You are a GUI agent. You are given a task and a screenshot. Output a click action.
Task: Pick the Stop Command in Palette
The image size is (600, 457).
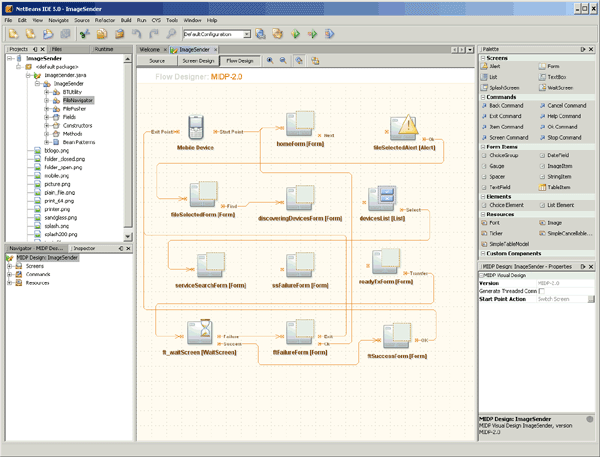coord(560,137)
